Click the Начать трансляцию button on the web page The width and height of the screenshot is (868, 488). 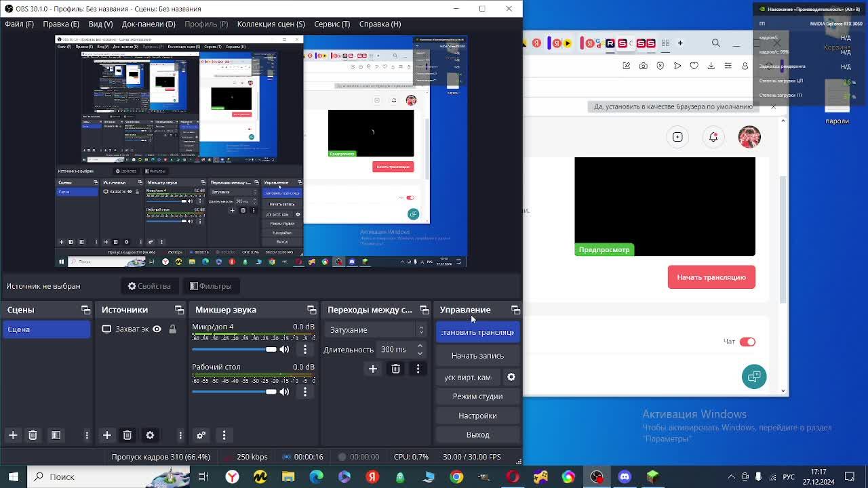point(711,277)
